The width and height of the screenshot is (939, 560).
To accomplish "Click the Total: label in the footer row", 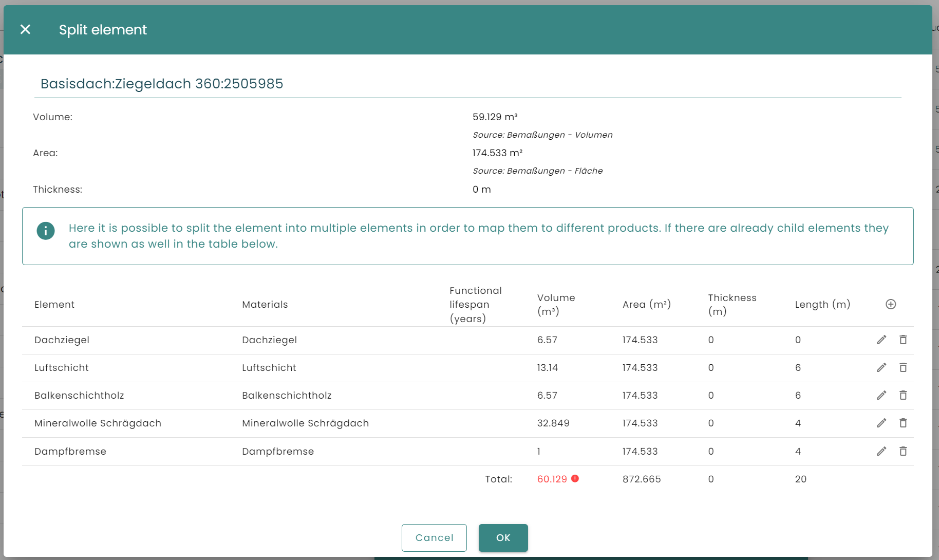I will coord(499,479).
